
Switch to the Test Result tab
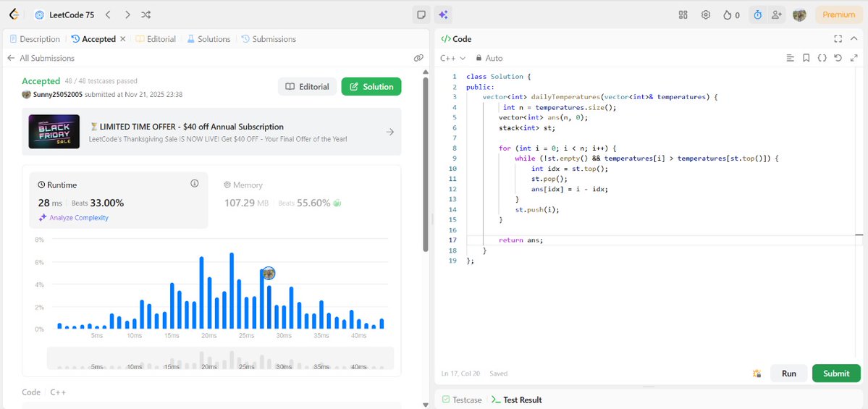click(516, 400)
